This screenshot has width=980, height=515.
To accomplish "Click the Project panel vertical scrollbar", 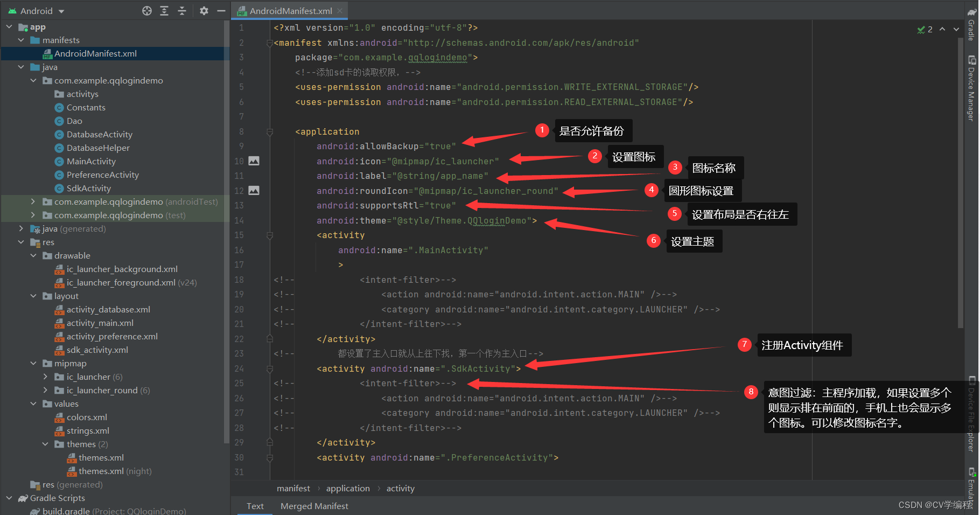I will (226, 232).
